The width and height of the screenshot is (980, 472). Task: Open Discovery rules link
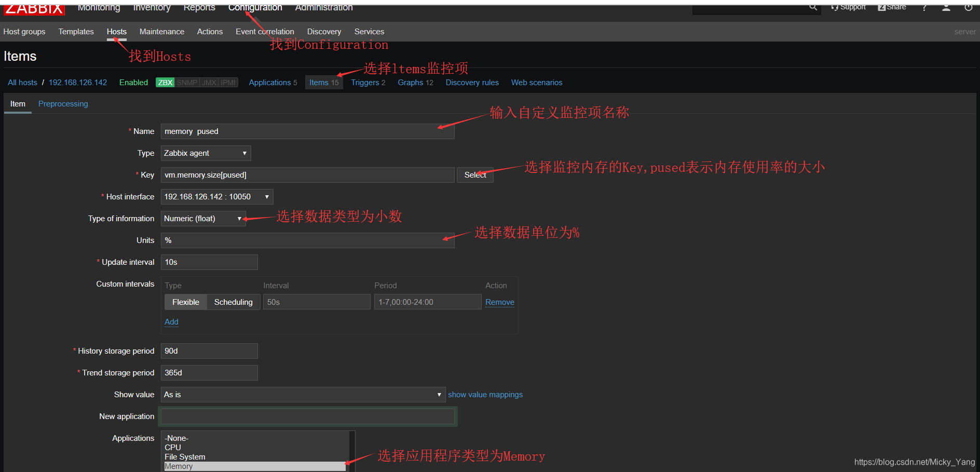point(472,83)
